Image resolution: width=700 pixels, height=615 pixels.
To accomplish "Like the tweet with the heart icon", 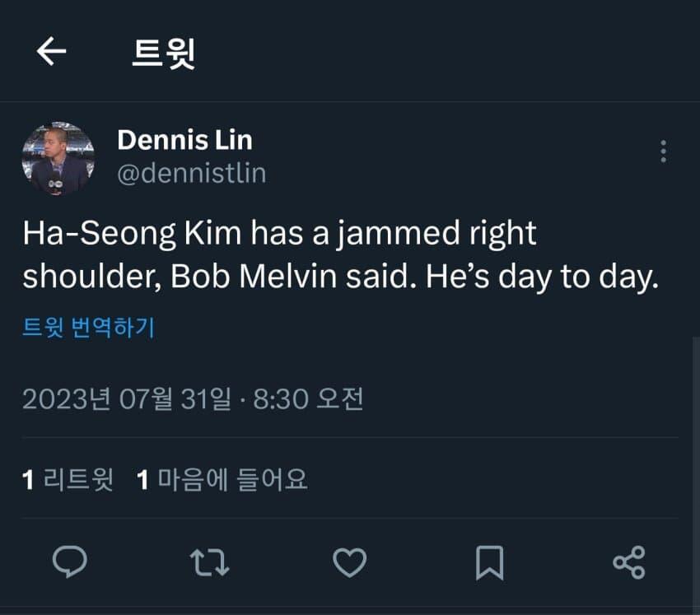I will (349, 562).
